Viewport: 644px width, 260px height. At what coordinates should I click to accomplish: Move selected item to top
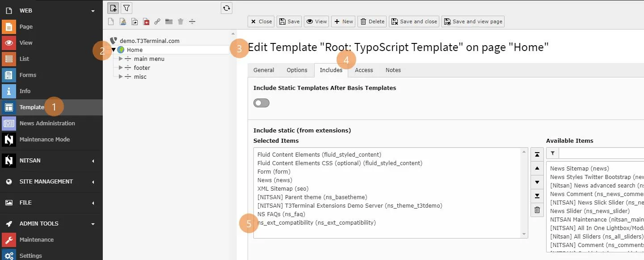pyautogui.click(x=537, y=154)
